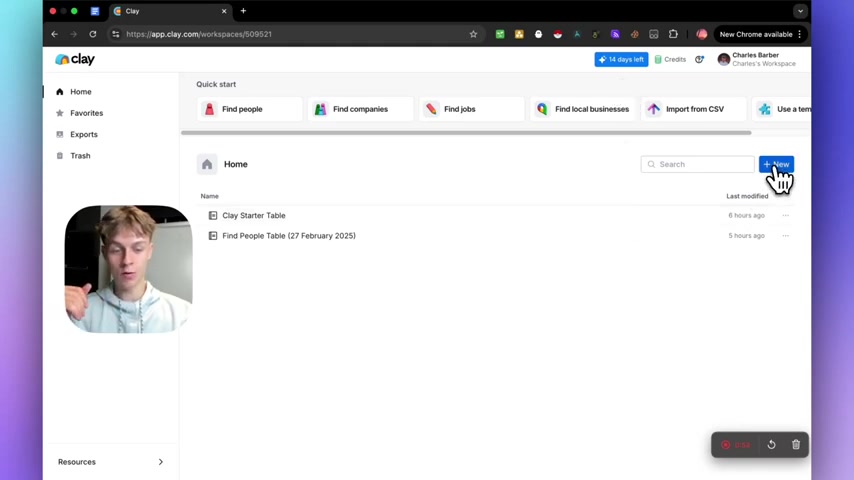Open Charles Barber workspace menu
Screen dimensions: 854x480
pyautogui.click(x=757, y=59)
